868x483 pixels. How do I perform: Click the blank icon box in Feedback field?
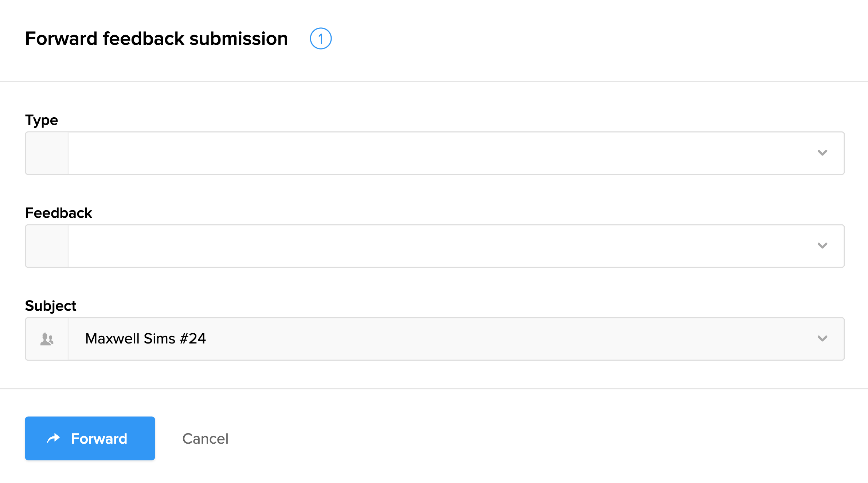tap(47, 246)
